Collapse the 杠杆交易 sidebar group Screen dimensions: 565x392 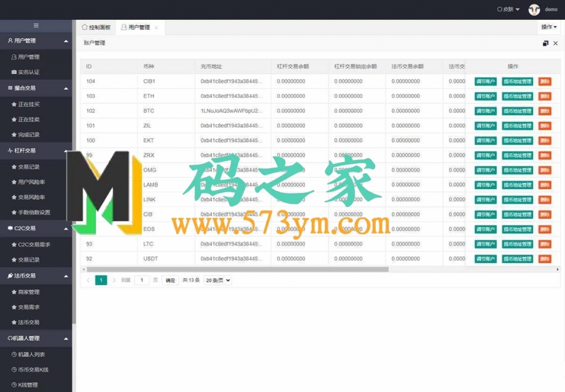(x=66, y=151)
